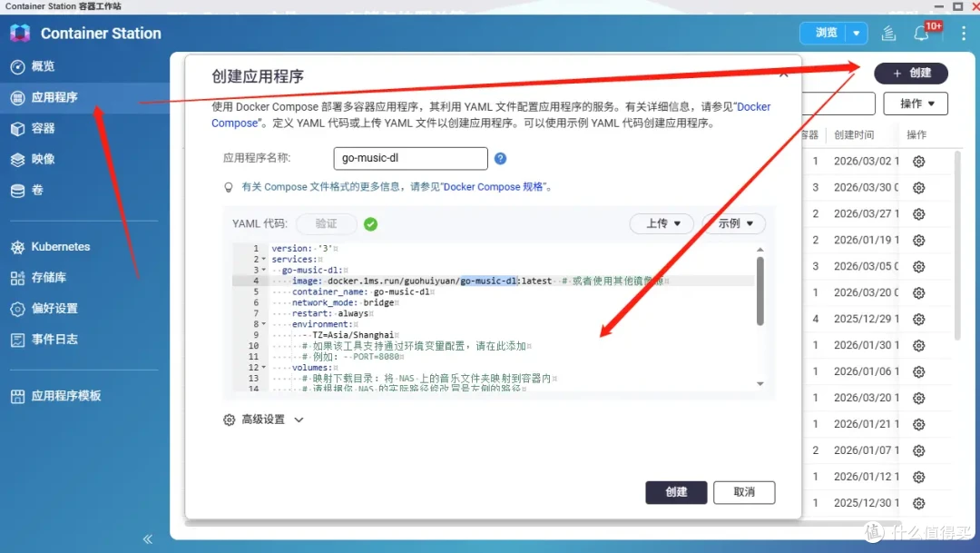Click the container_name line in editor
The image size is (980, 553).
360,292
